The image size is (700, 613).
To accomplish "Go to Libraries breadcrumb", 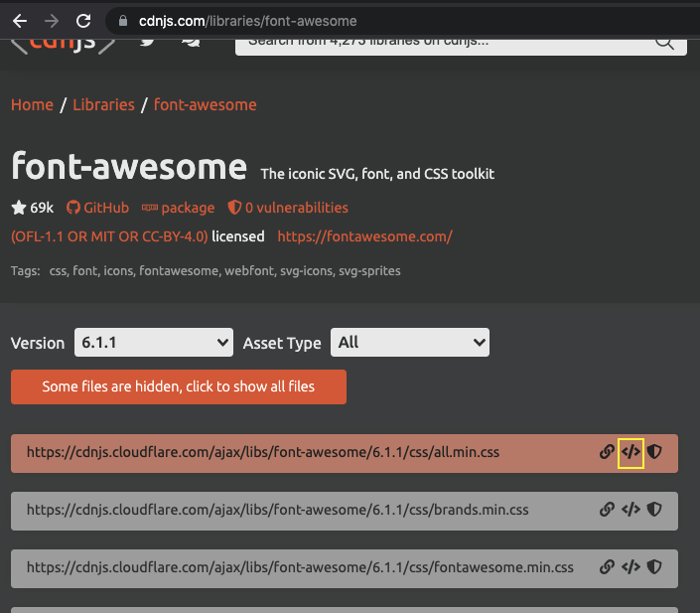I will (103, 104).
